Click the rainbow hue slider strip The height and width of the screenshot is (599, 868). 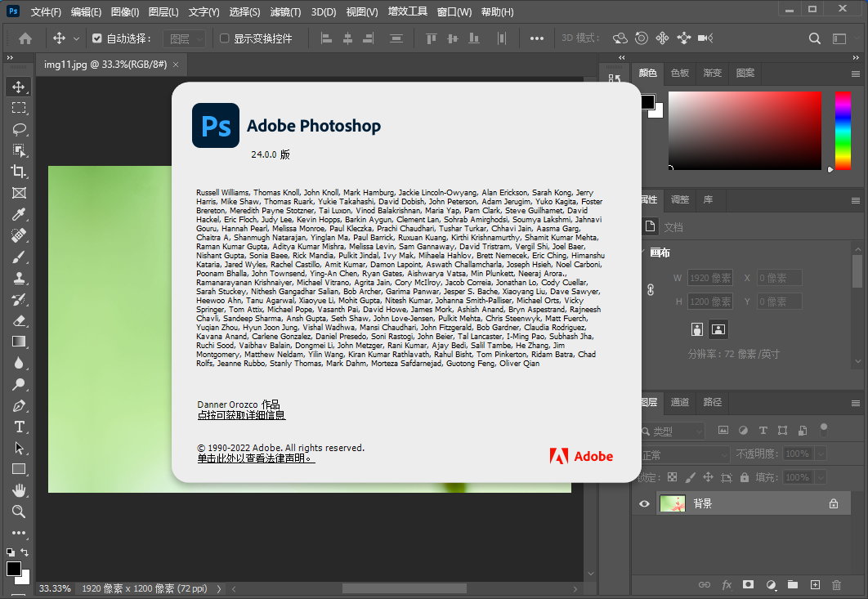click(x=843, y=132)
